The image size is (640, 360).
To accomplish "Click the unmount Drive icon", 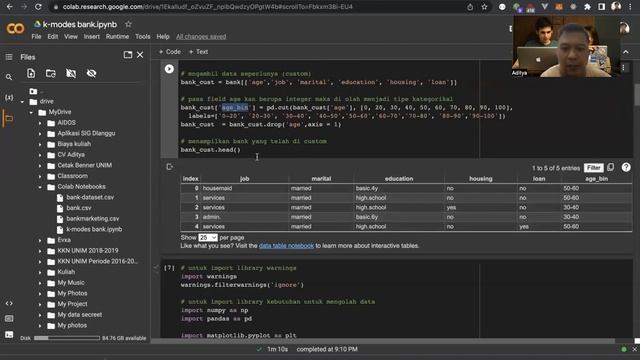I will point(71,73).
